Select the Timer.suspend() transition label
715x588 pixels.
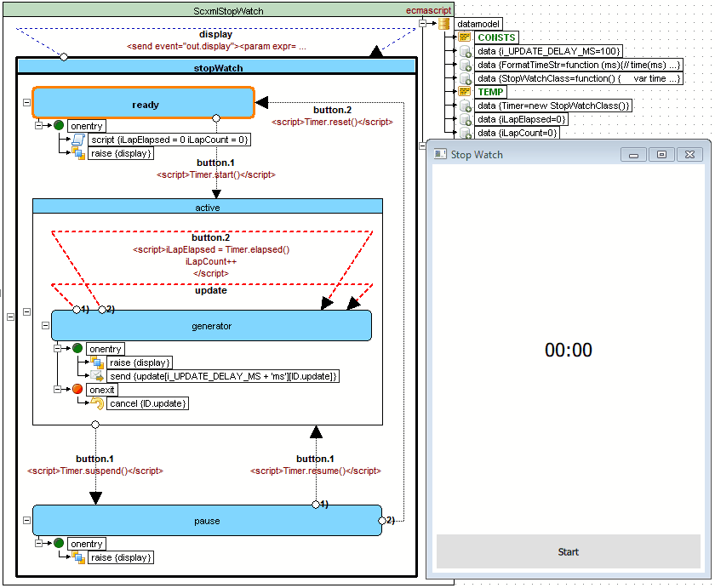point(95,470)
